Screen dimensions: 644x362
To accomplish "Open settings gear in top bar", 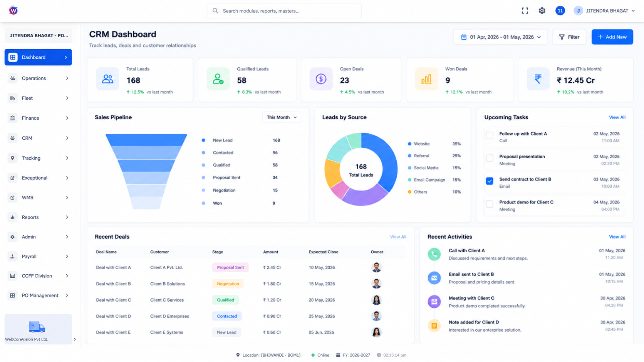I will point(542,11).
